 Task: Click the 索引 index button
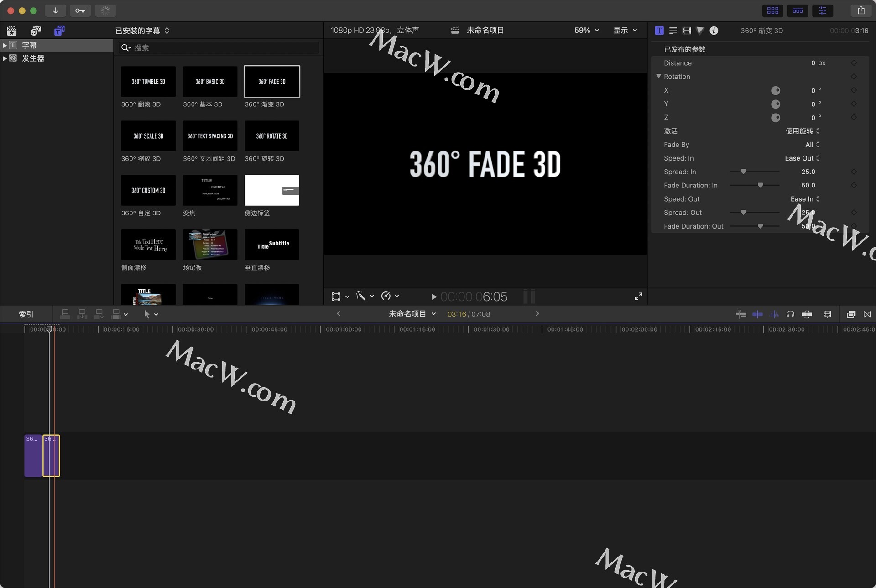[x=26, y=314]
